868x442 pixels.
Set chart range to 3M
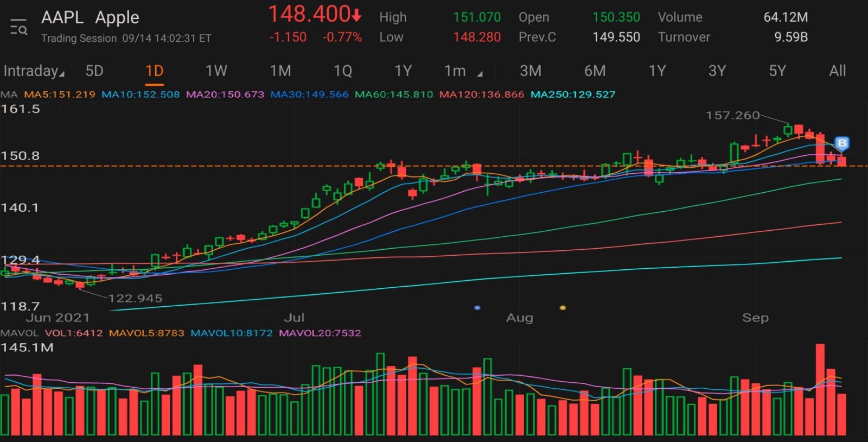tap(531, 71)
